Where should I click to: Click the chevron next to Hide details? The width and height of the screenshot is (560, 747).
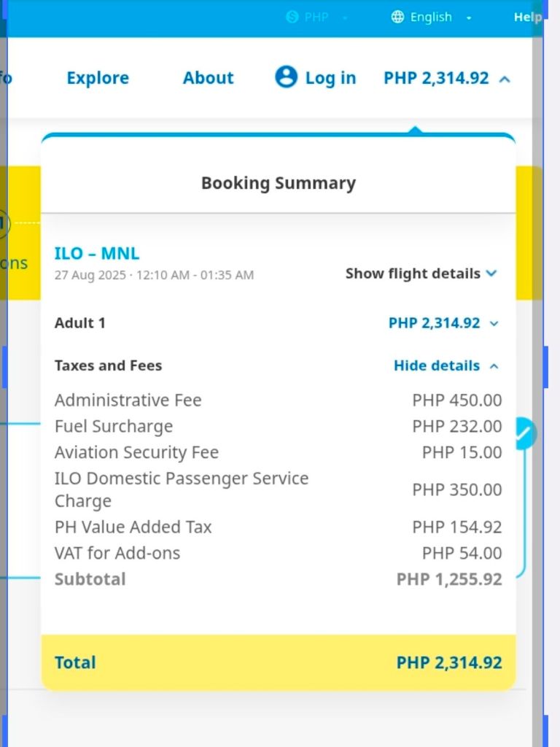(x=494, y=365)
